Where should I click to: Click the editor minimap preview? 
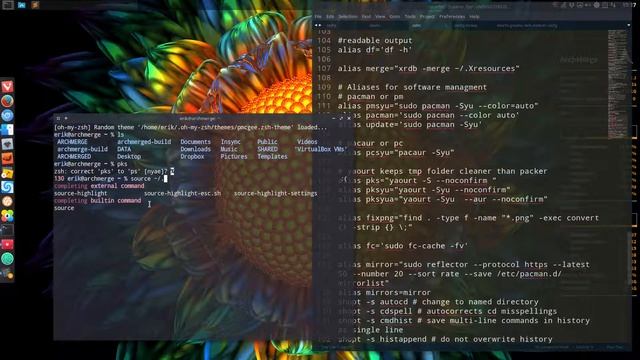click(617, 84)
